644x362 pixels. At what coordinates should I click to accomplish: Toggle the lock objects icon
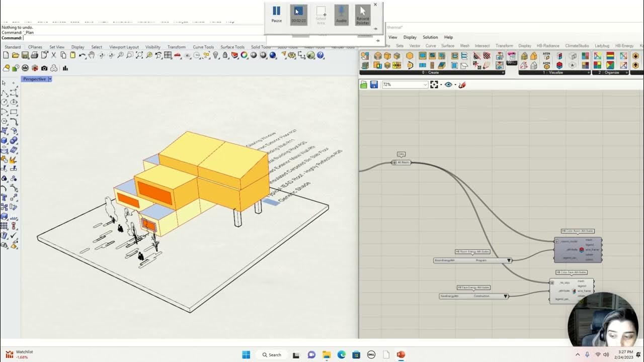(x=225, y=55)
